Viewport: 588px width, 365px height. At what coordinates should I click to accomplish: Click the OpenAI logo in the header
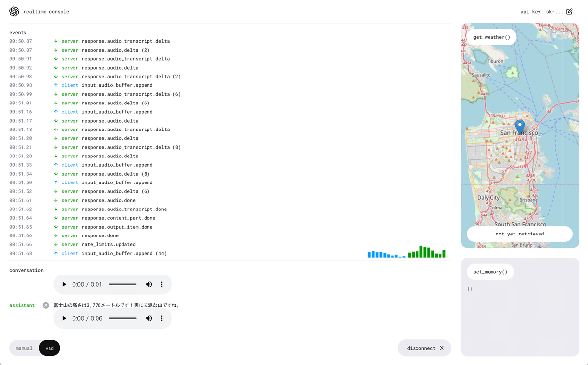14,11
